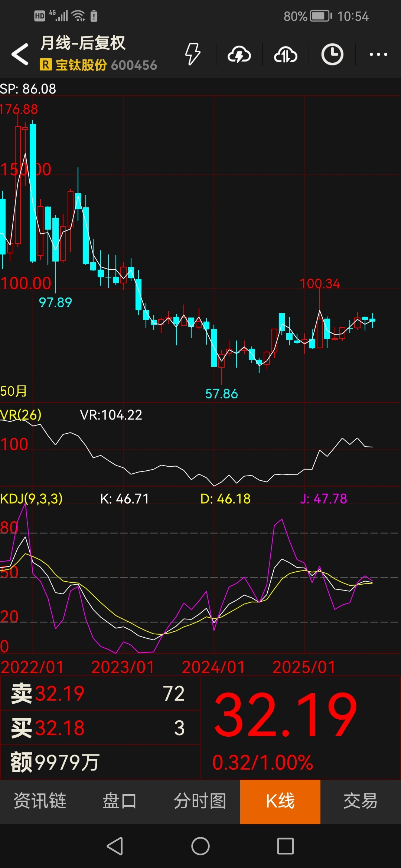Tap the 2025/01 date marker
Viewport: 401px width, 868px height.
(x=304, y=667)
